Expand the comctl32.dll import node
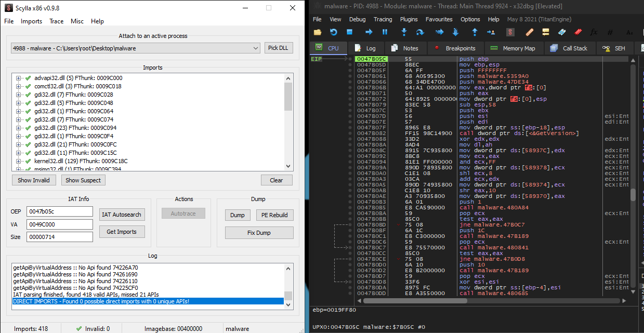 click(19, 86)
